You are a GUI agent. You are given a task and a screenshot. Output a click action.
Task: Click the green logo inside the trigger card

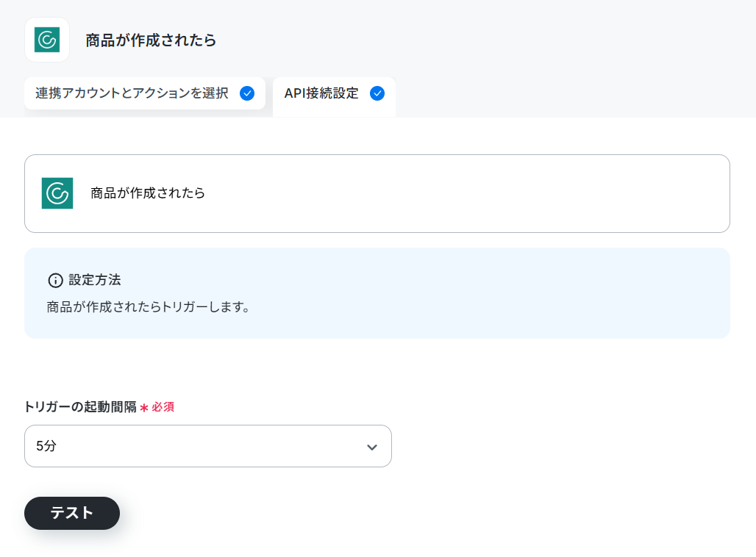coord(57,193)
